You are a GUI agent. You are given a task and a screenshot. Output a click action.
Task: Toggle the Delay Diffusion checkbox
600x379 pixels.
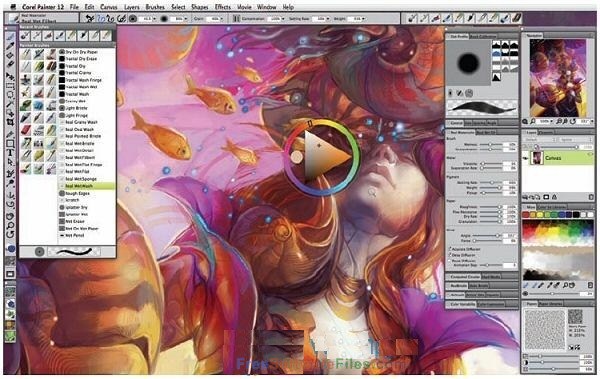pyautogui.click(x=450, y=255)
